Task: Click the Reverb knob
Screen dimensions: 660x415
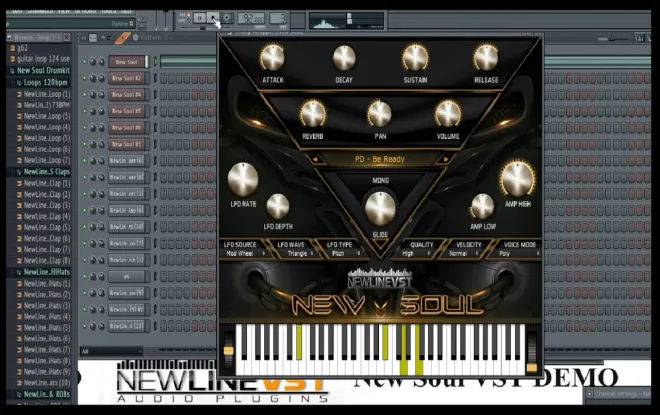Action: (x=312, y=114)
